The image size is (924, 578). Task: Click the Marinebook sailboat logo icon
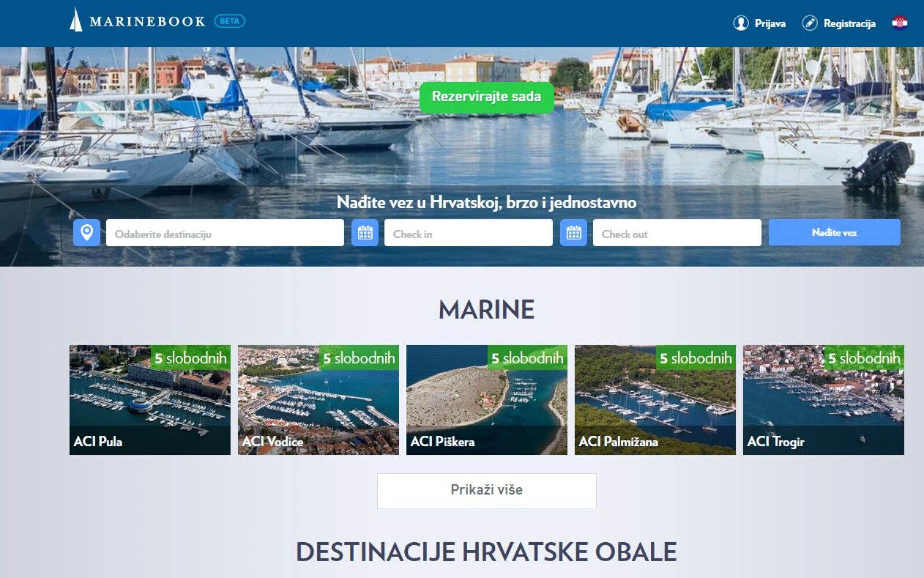pos(76,20)
